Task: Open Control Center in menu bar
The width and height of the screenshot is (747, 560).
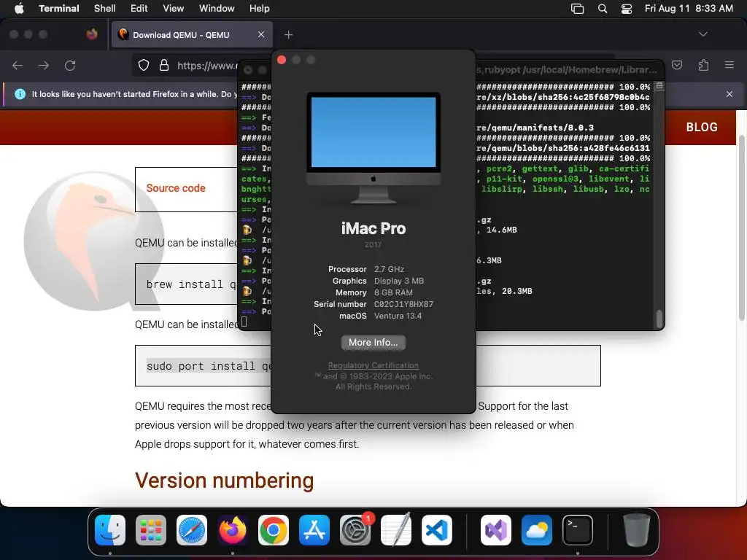Action: click(627, 9)
